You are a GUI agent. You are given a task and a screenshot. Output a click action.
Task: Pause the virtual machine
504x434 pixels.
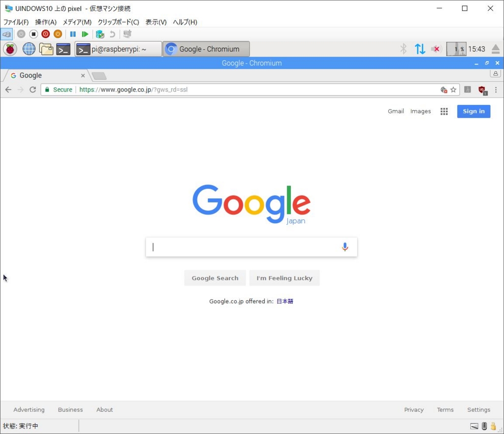pyautogui.click(x=73, y=34)
